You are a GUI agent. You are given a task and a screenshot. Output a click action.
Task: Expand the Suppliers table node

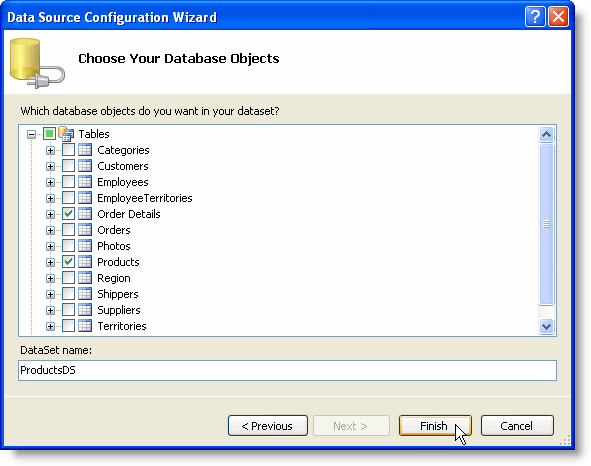[x=50, y=310]
